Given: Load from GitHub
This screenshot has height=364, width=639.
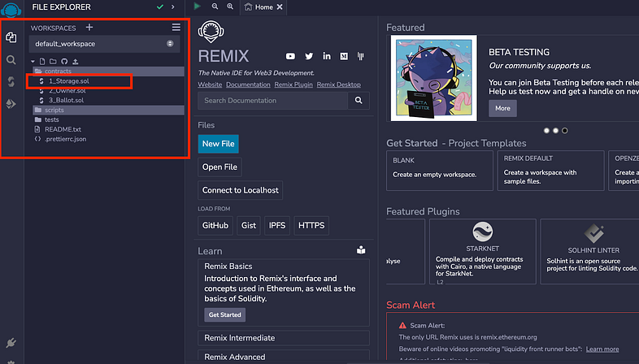Looking at the screenshot, I should [x=215, y=226].
